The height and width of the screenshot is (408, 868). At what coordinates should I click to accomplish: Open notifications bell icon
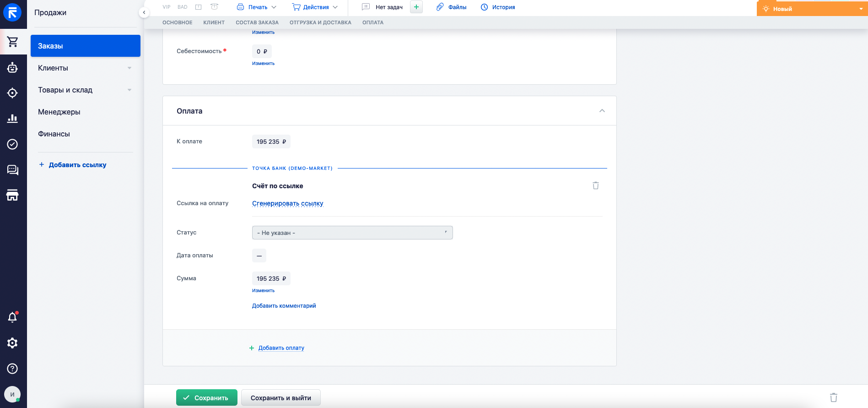coord(13,317)
